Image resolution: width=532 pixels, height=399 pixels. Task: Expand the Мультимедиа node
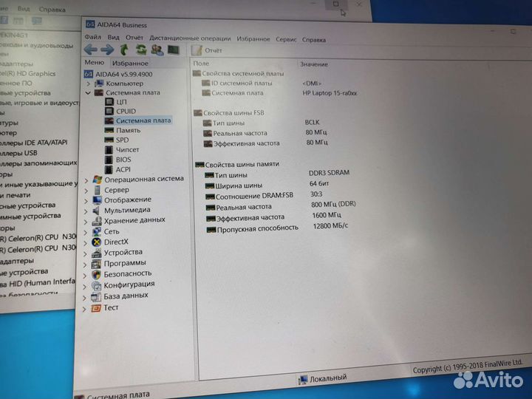[x=86, y=211]
